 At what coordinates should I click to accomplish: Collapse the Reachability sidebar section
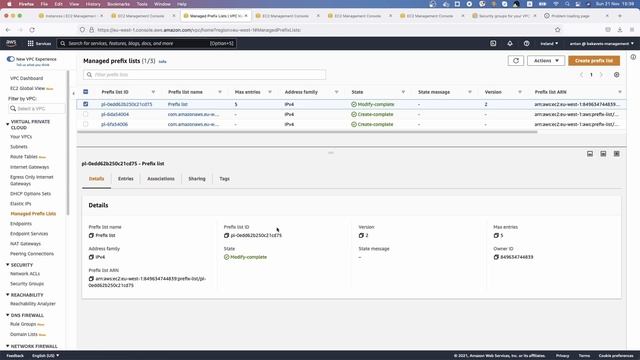(x=7, y=295)
